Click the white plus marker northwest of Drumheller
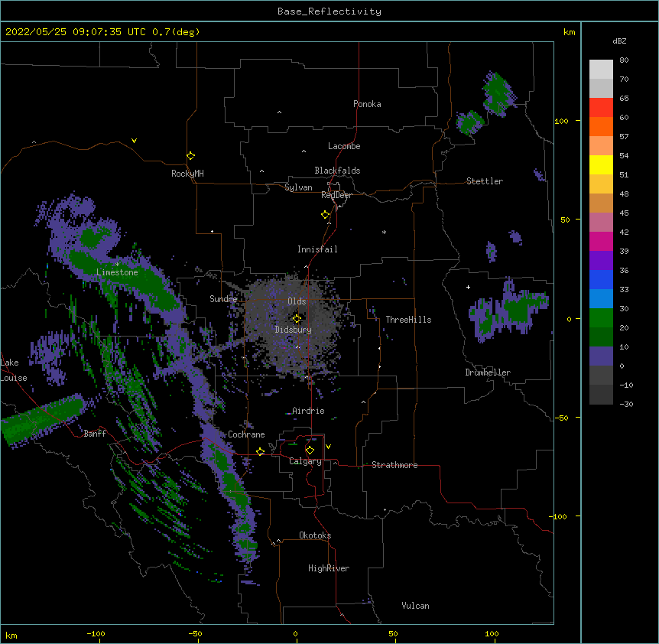The image size is (659, 644). (468, 287)
